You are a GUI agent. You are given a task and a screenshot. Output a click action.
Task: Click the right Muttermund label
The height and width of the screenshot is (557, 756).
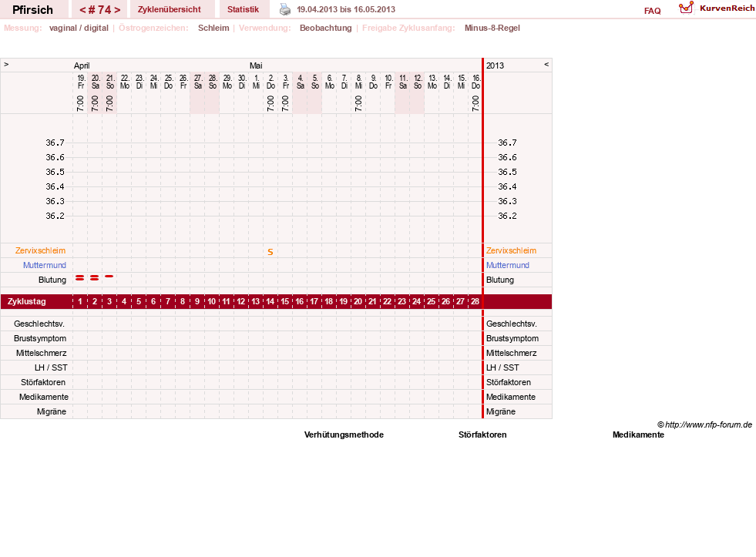tap(508, 265)
